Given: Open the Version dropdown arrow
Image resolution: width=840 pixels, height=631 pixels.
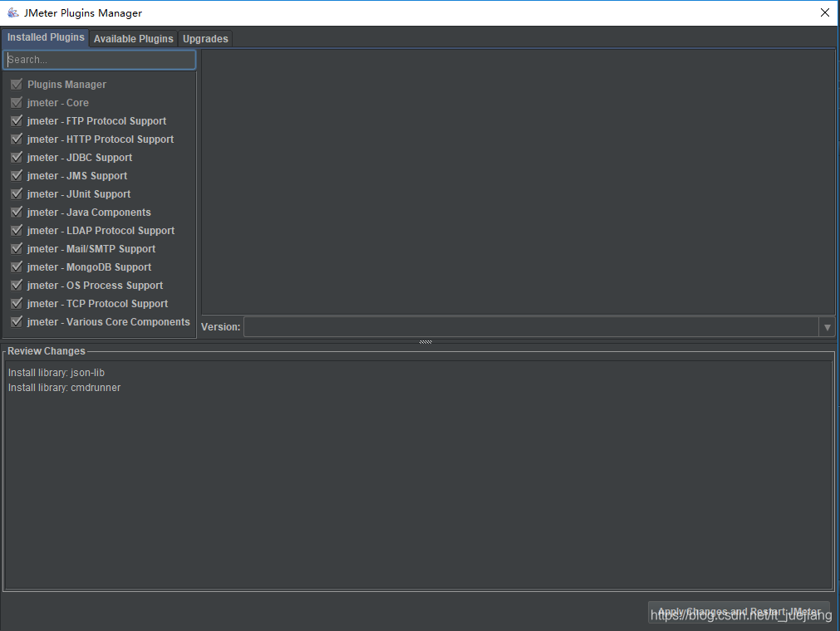Looking at the screenshot, I should tap(828, 327).
